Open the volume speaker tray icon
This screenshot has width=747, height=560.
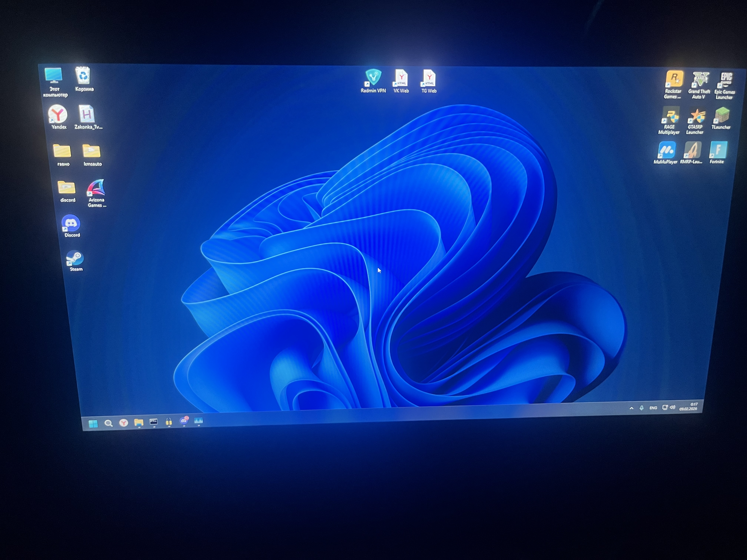click(672, 407)
